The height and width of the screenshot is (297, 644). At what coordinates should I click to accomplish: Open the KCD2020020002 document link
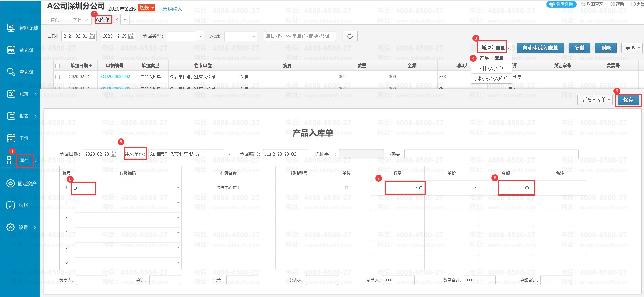click(x=115, y=77)
